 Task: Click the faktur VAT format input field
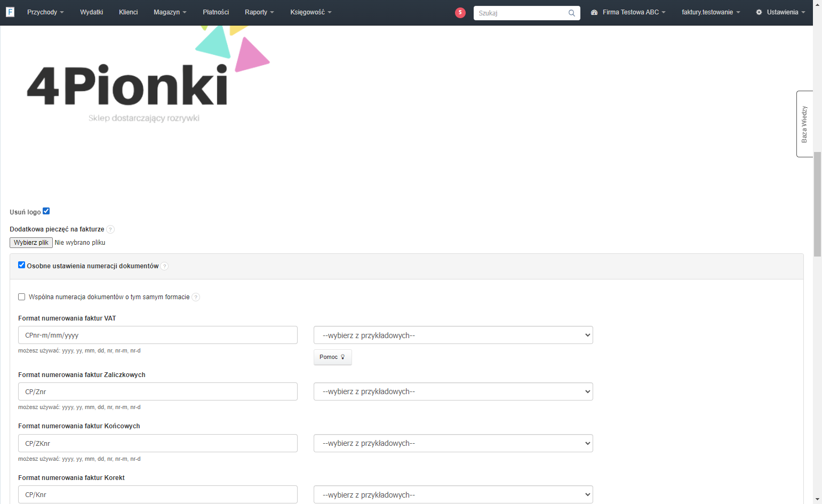158,335
